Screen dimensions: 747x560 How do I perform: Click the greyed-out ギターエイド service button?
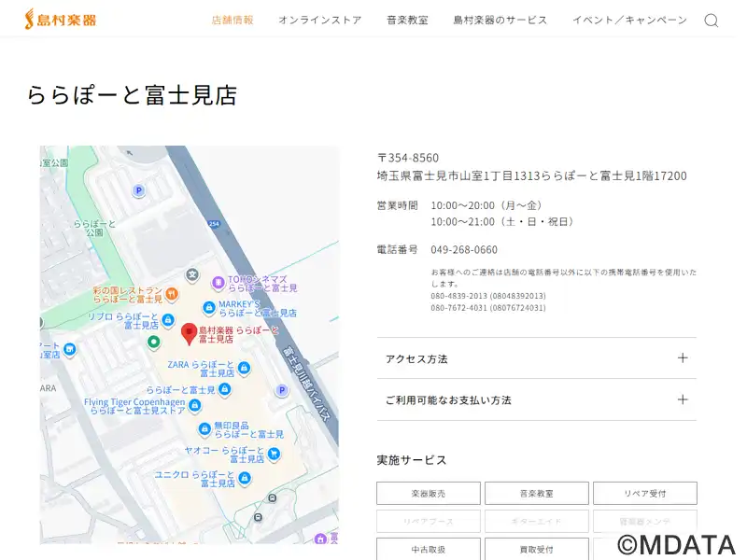pos(536,522)
